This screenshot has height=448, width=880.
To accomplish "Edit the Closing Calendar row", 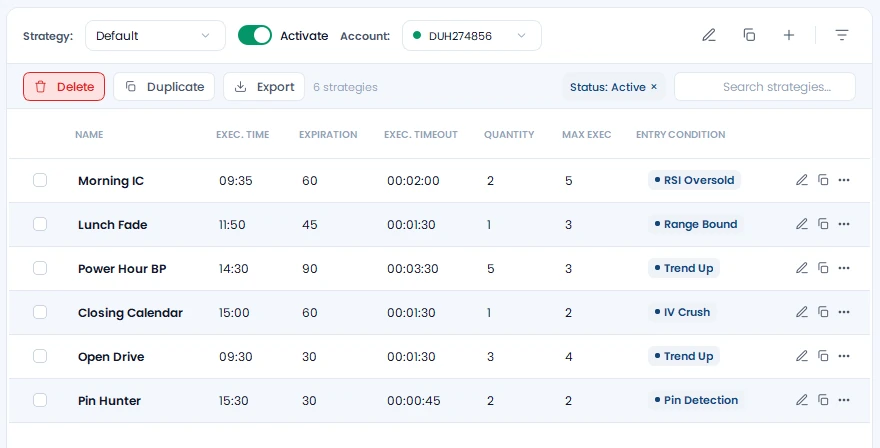I will [x=802, y=312].
